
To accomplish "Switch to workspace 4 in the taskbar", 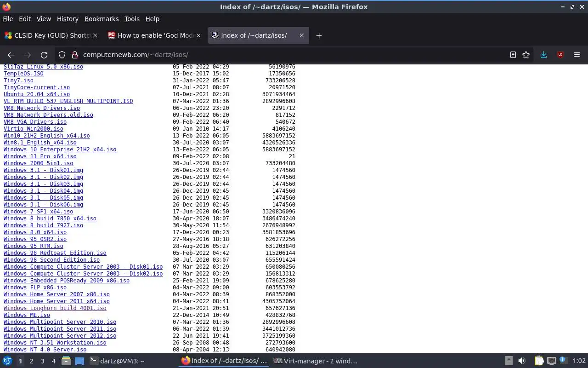I will pos(53,361).
